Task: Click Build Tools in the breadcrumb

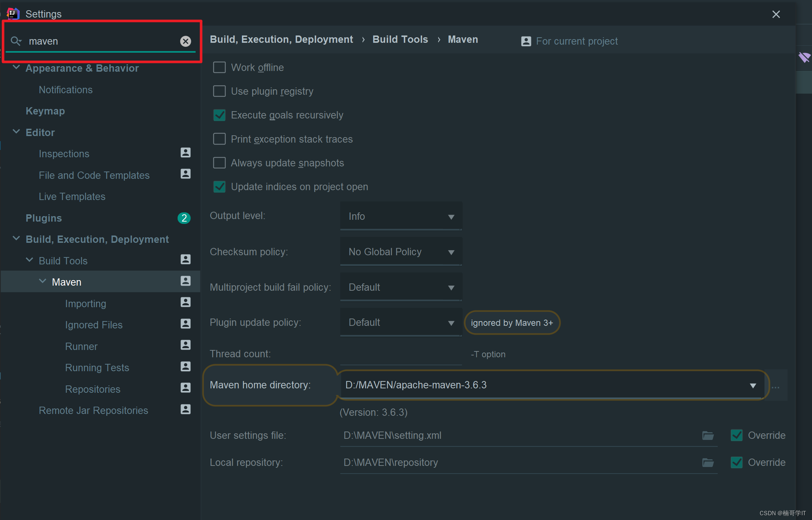Action: tap(400, 39)
